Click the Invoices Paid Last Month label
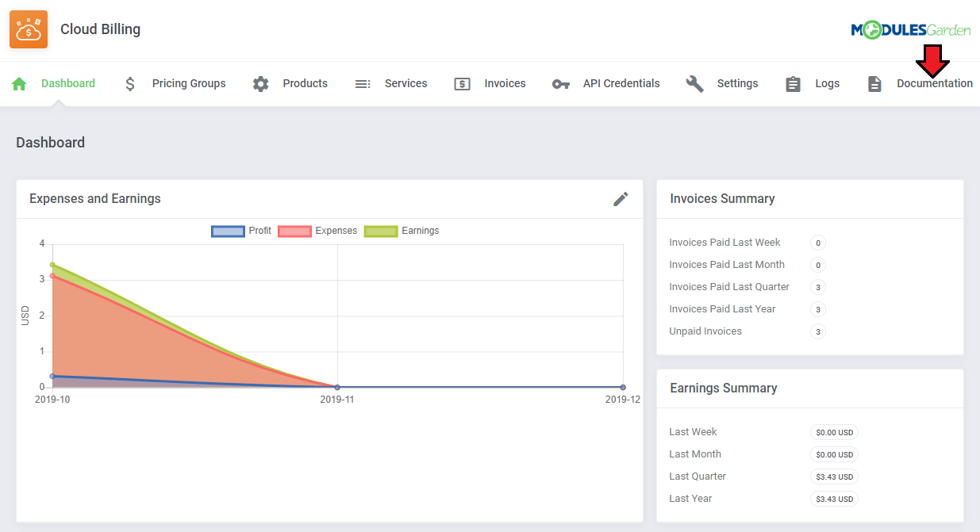Image resolution: width=980 pixels, height=532 pixels. [727, 265]
